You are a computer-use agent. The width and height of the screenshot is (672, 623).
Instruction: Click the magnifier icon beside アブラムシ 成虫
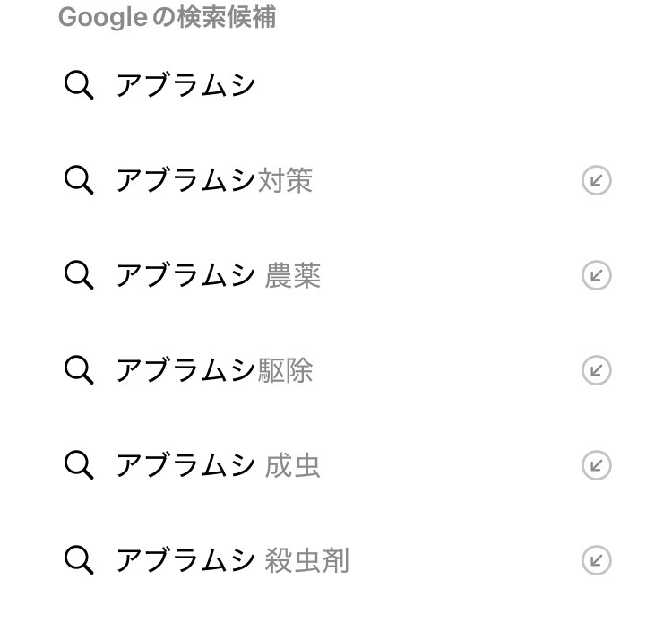pos(79,465)
